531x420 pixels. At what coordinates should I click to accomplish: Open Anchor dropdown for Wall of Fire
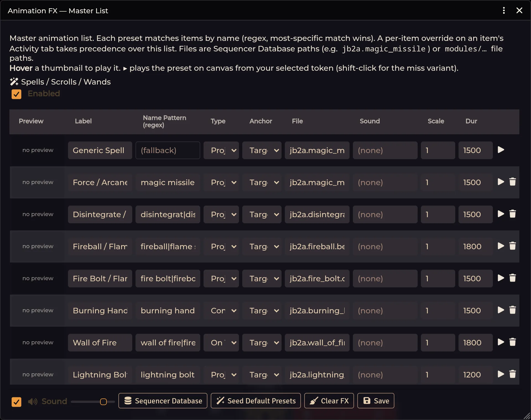(262, 343)
